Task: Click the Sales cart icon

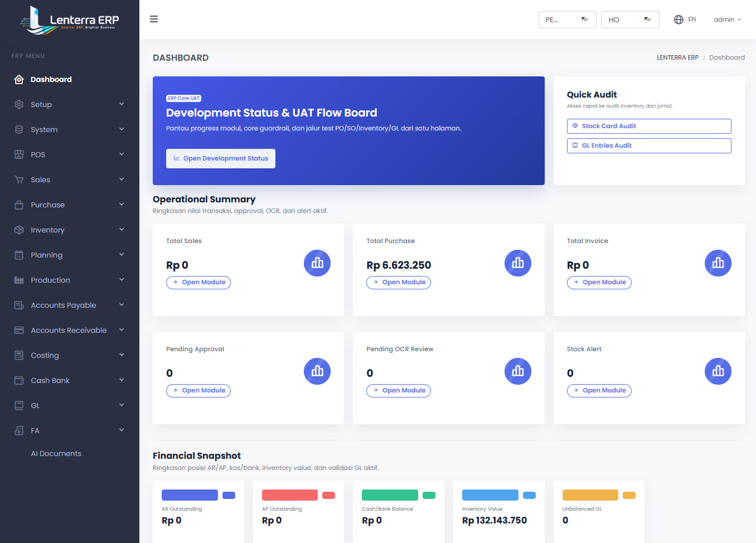Action: pos(19,180)
